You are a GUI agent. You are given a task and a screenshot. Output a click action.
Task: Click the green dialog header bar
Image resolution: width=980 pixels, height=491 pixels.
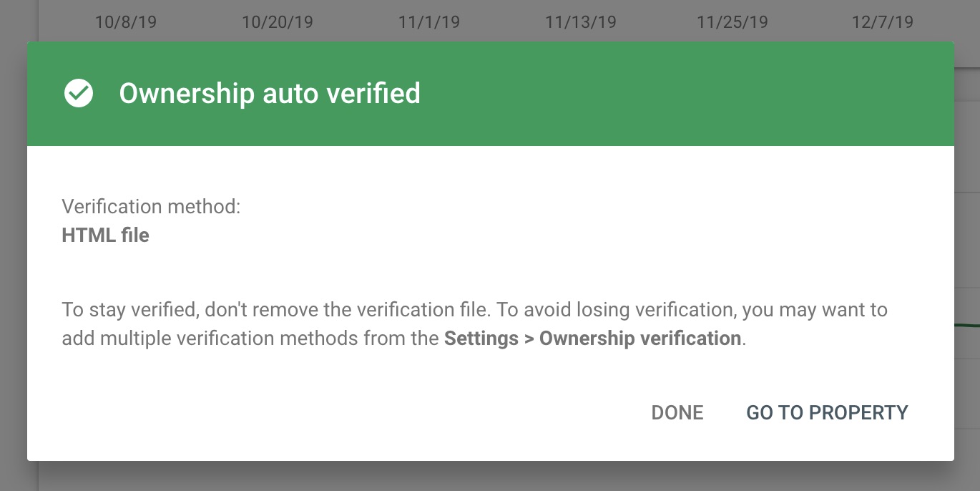coord(490,94)
